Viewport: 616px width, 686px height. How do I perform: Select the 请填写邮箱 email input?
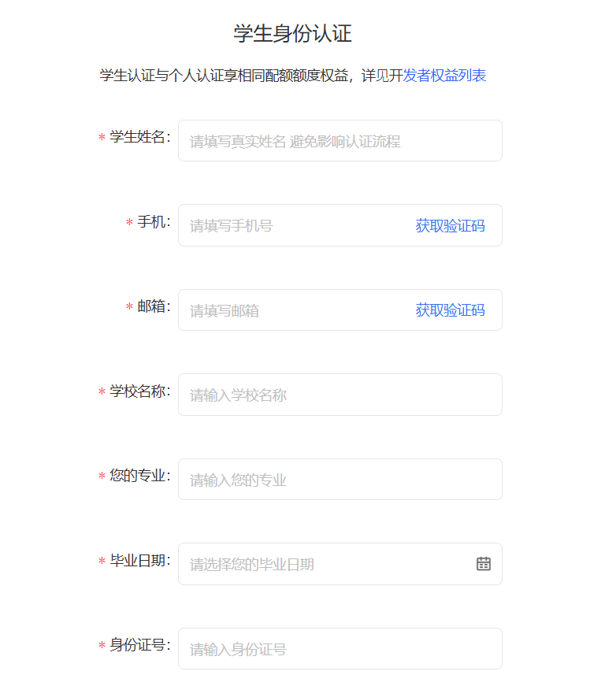(x=293, y=310)
